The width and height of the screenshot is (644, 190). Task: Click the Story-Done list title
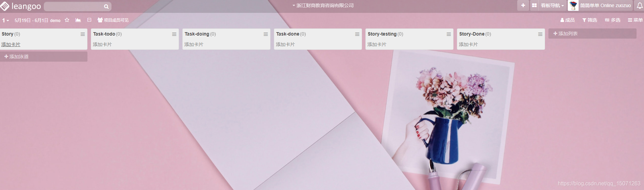point(472,34)
